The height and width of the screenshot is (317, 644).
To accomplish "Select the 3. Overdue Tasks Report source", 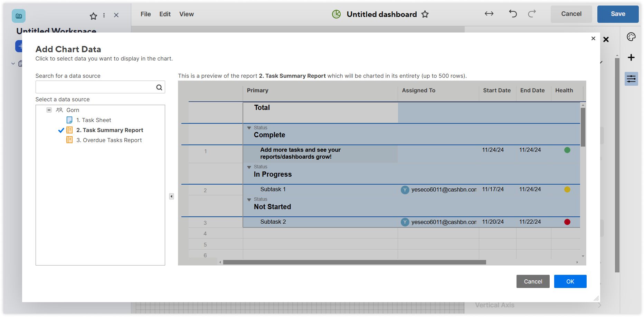I will click(109, 140).
